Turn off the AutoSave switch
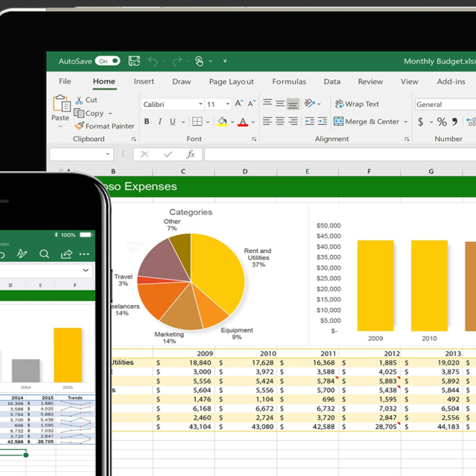The image size is (476, 476). (107, 61)
